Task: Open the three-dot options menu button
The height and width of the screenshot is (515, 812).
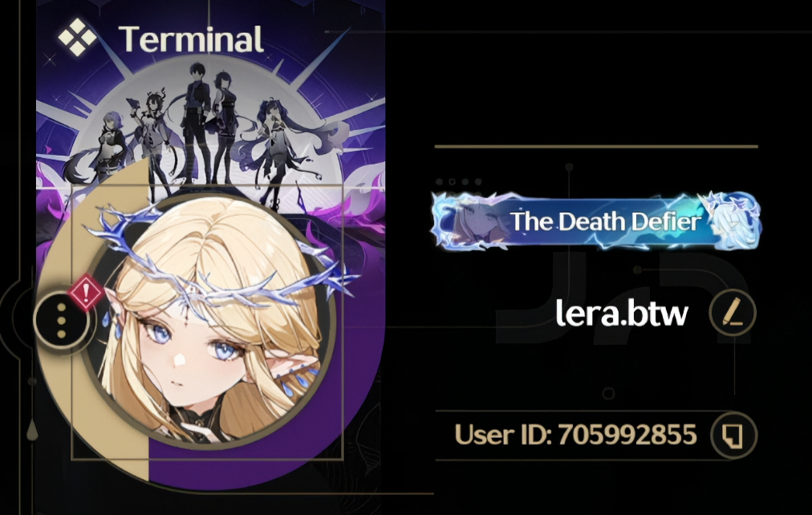Action: (x=62, y=322)
